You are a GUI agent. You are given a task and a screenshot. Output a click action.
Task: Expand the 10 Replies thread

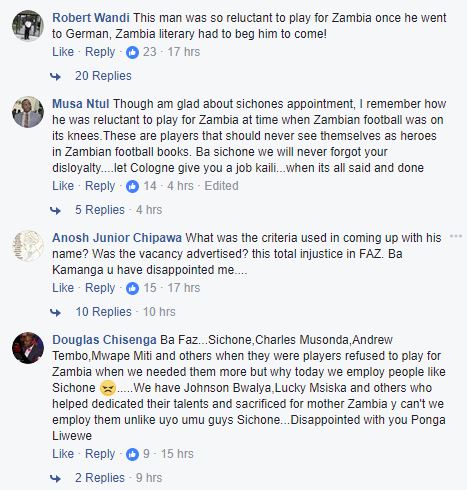104,312
